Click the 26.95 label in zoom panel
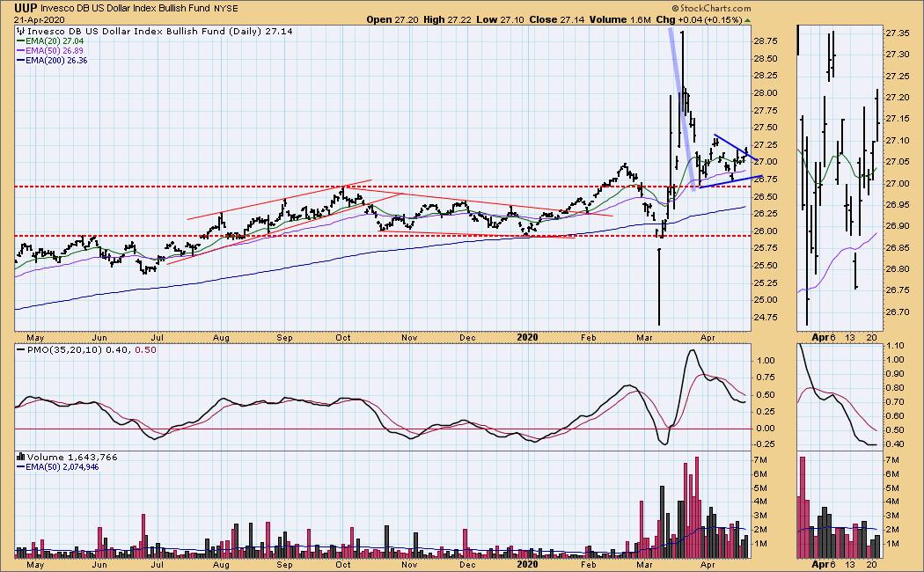 (897, 204)
